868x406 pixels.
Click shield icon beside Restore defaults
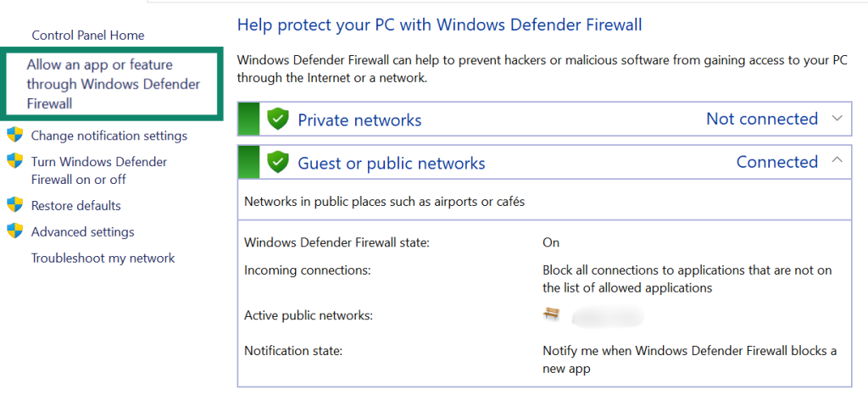tap(14, 205)
